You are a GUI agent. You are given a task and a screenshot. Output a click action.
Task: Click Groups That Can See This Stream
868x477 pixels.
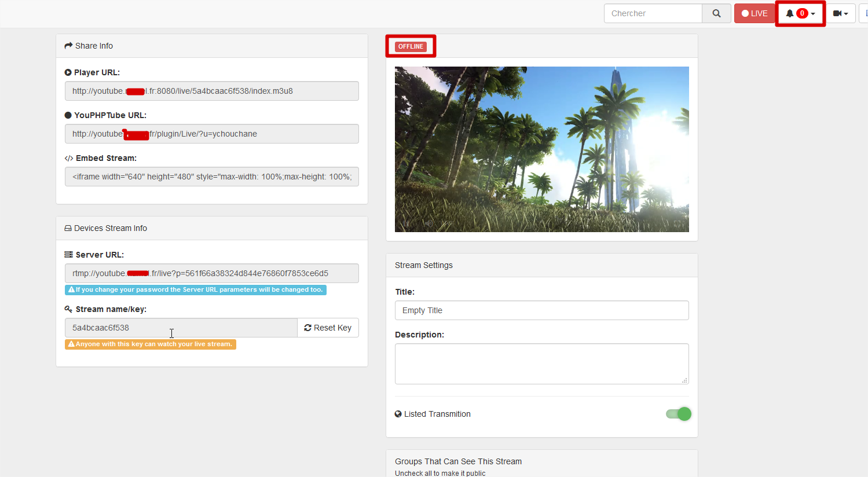point(458,461)
